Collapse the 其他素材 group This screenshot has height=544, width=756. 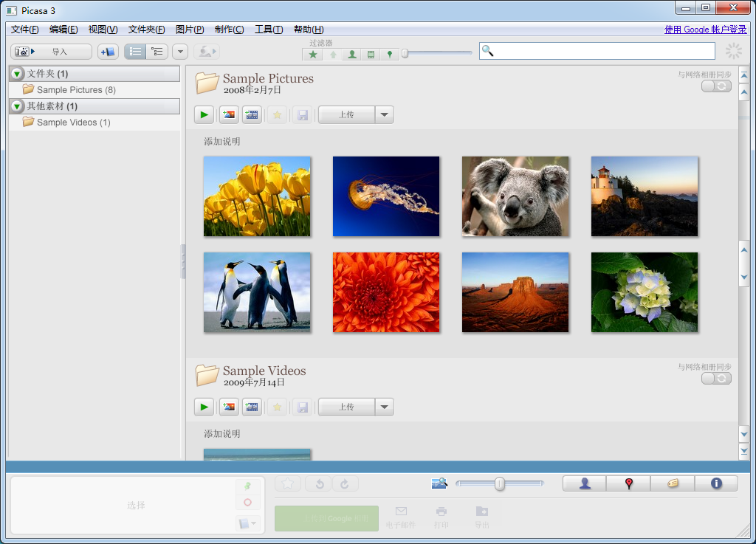[x=18, y=106]
